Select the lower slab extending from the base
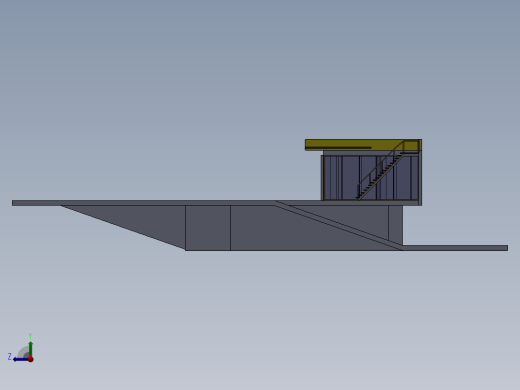 (x=455, y=248)
